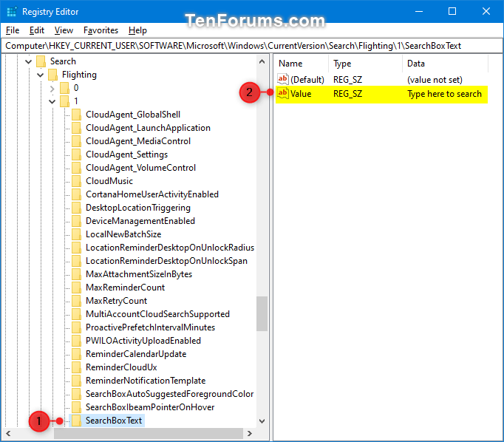Click the horizontal scroll right arrow
504x442 pixels.
(x=250, y=434)
